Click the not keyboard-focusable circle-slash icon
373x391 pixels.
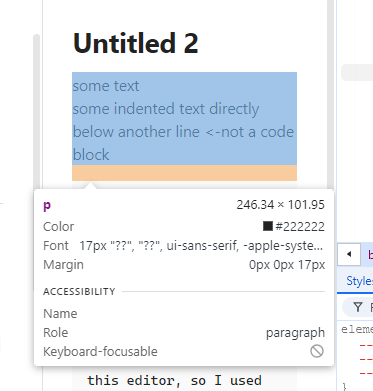pos(317,351)
